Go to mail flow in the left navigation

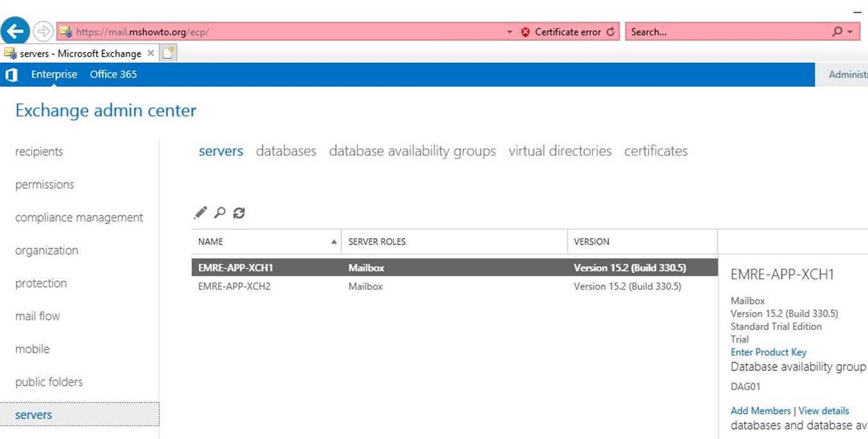click(x=37, y=316)
